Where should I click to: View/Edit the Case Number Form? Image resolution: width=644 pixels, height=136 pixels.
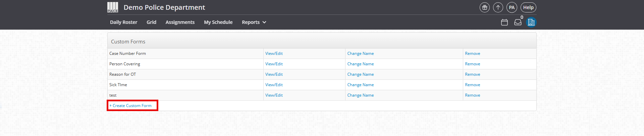tap(274, 54)
